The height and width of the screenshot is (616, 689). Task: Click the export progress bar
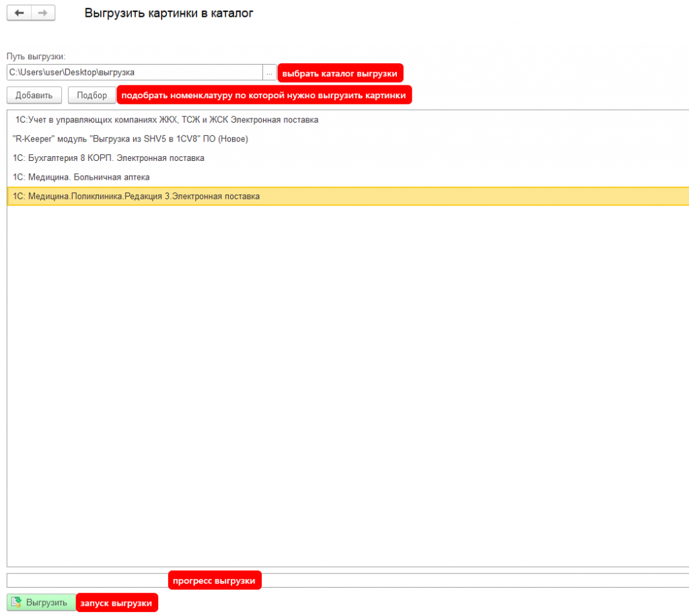point(348,580)
